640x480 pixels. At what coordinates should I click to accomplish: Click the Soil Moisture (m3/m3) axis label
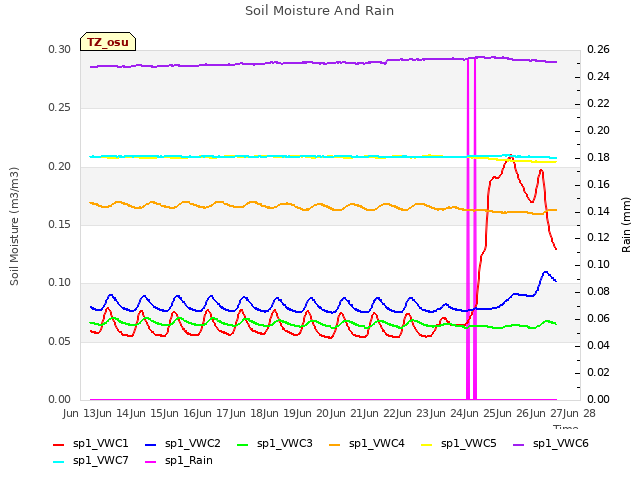tap(14, 226)
